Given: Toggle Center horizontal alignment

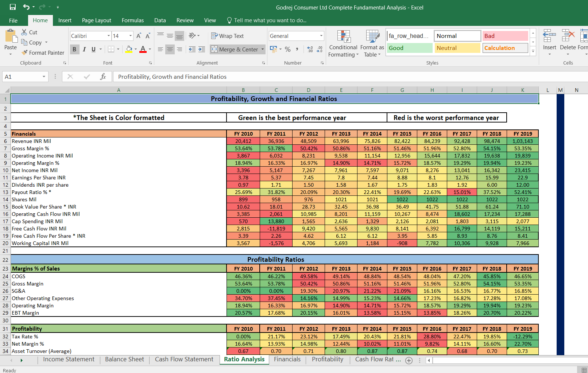Looking at the screenshot, I should click(x=170, y=49).
